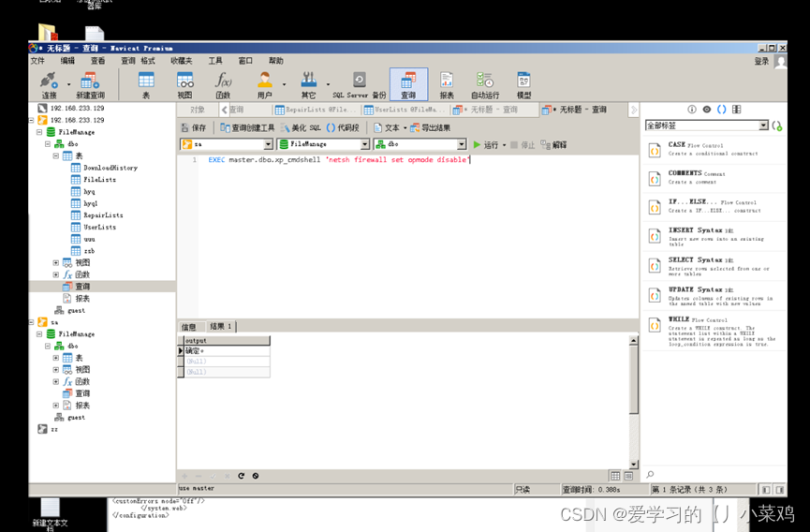
Task: Open the 文件 (File) menu
Action: click(37, 61)
